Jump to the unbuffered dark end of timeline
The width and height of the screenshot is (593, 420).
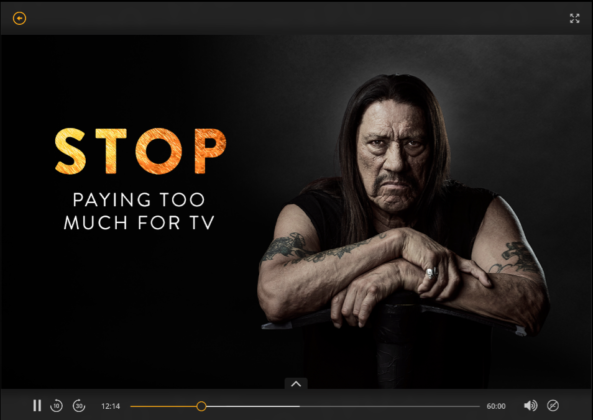click(390, 406)
